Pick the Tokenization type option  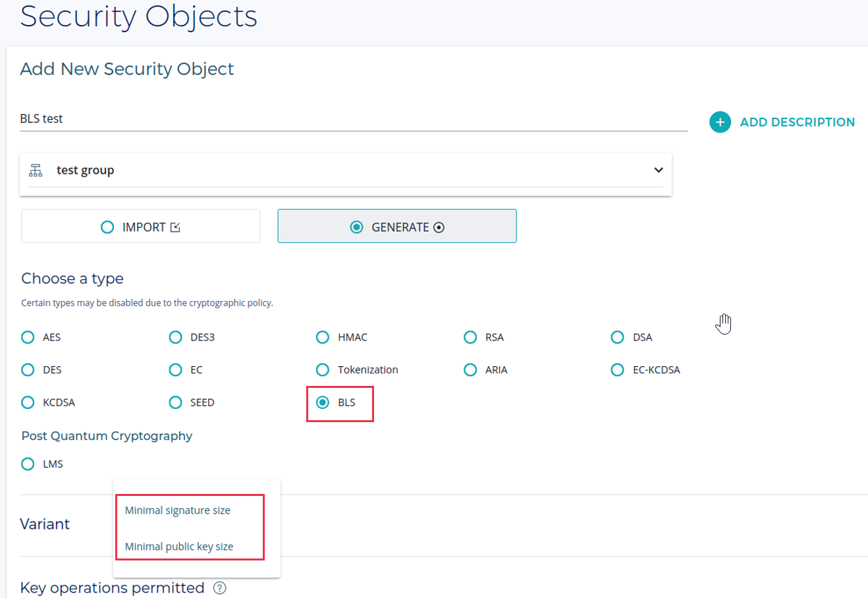click(323, 369)
